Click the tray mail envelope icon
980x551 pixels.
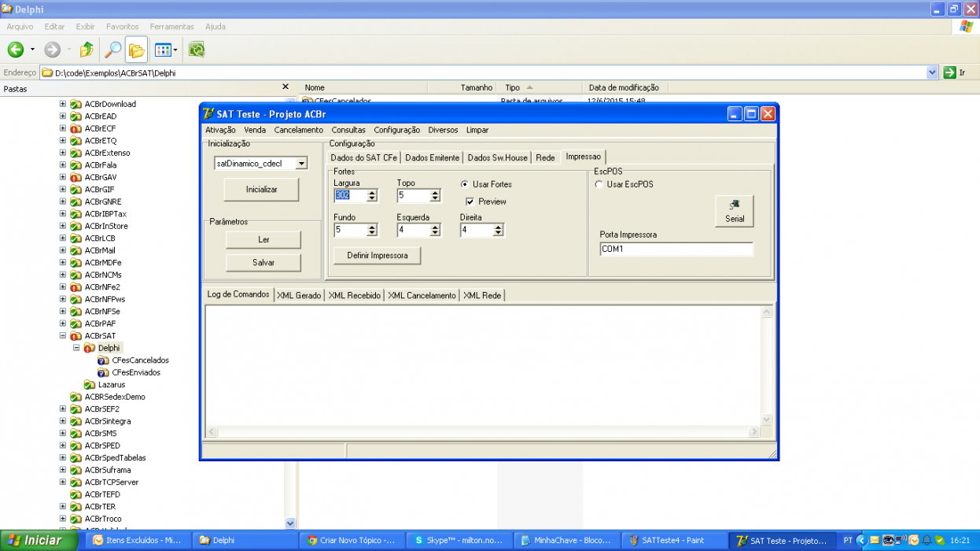tap(875, 541)
